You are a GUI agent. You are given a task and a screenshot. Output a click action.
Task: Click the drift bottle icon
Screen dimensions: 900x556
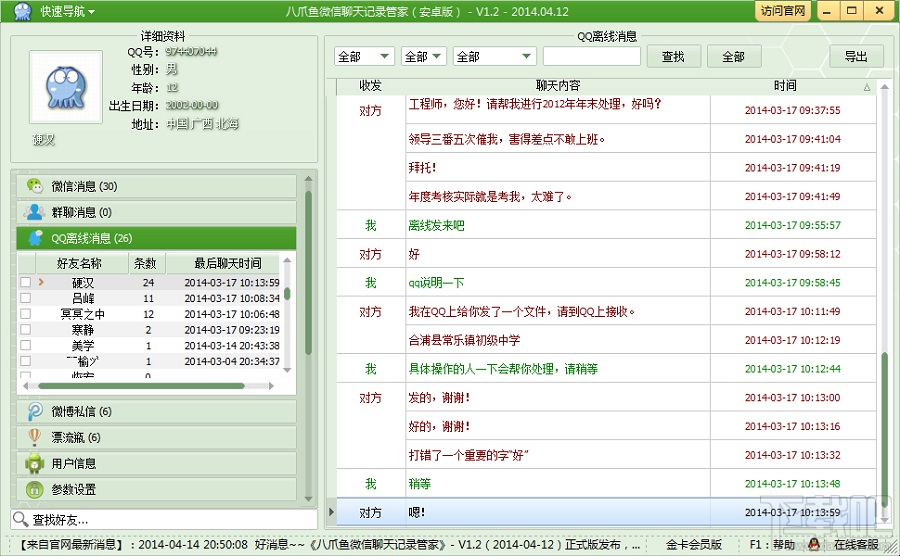coord(34,437)
